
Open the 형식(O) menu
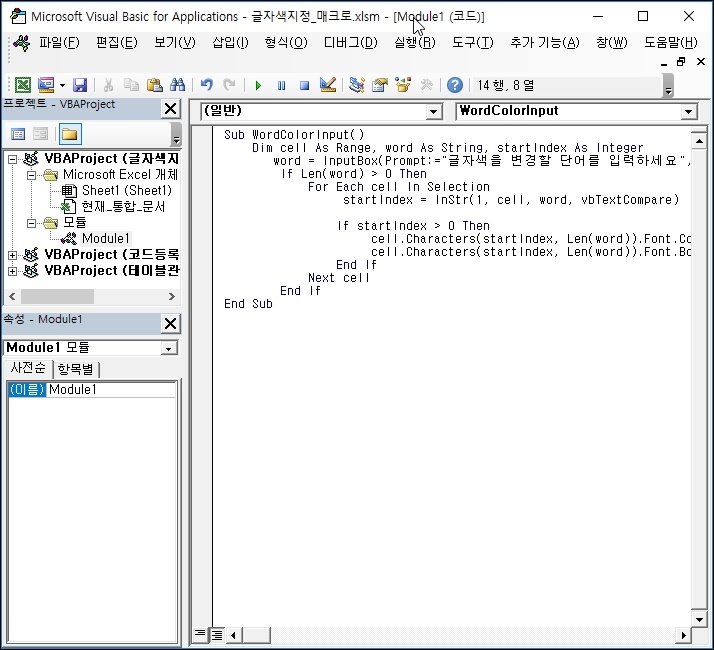coord(286,43)
